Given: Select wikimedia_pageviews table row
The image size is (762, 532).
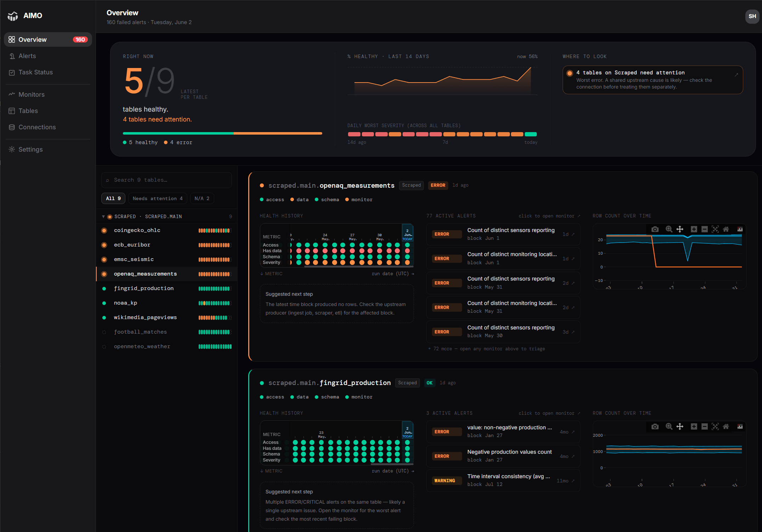Looking at the screenshot, I should point(167,318).
